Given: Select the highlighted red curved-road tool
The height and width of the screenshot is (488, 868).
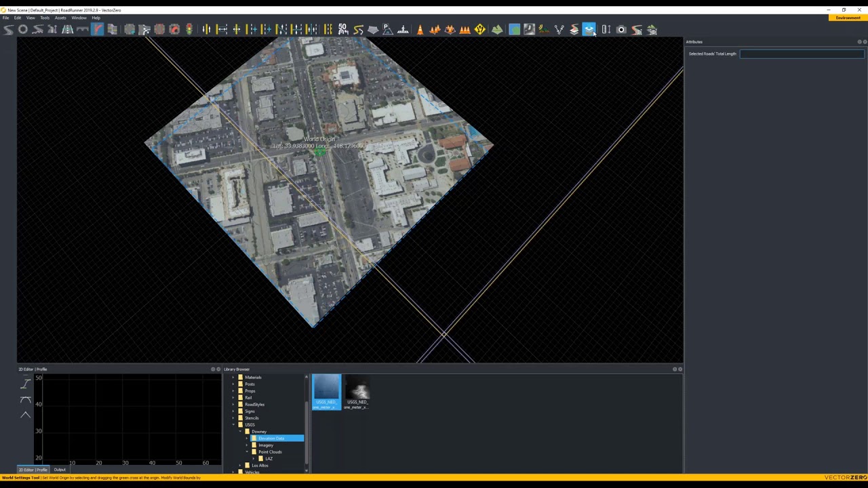Looking at the screenshot, I should 97,29.
